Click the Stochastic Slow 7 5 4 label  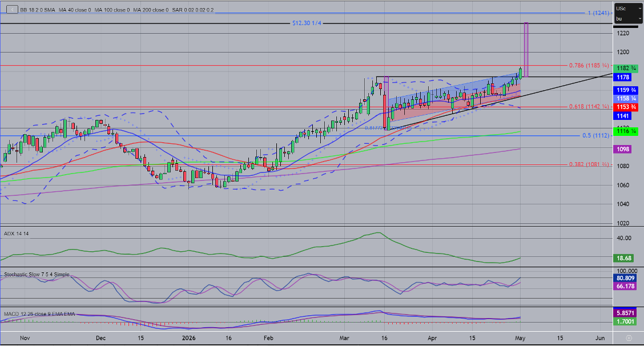coord(37,275)
